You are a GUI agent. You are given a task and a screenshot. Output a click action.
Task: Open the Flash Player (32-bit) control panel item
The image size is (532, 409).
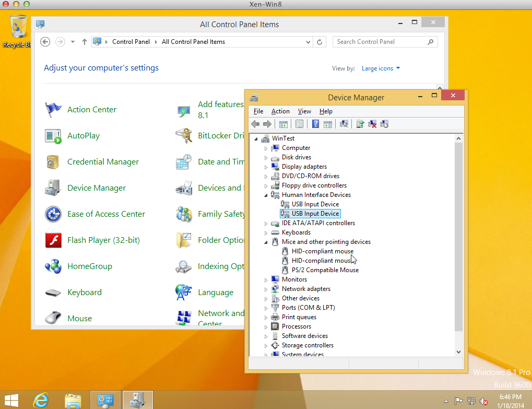click(x=103, y=240)
